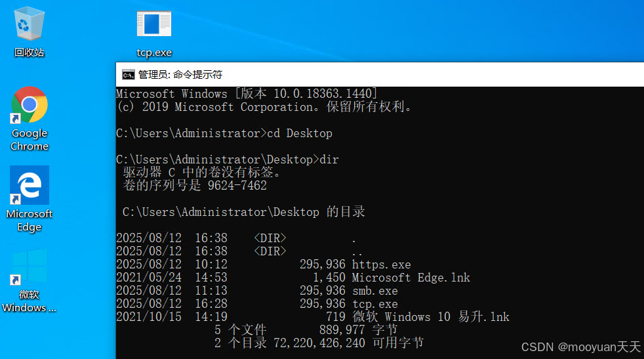
Task: Click the 管理员: 命令提示符 window title
Action: pos(180,74)
